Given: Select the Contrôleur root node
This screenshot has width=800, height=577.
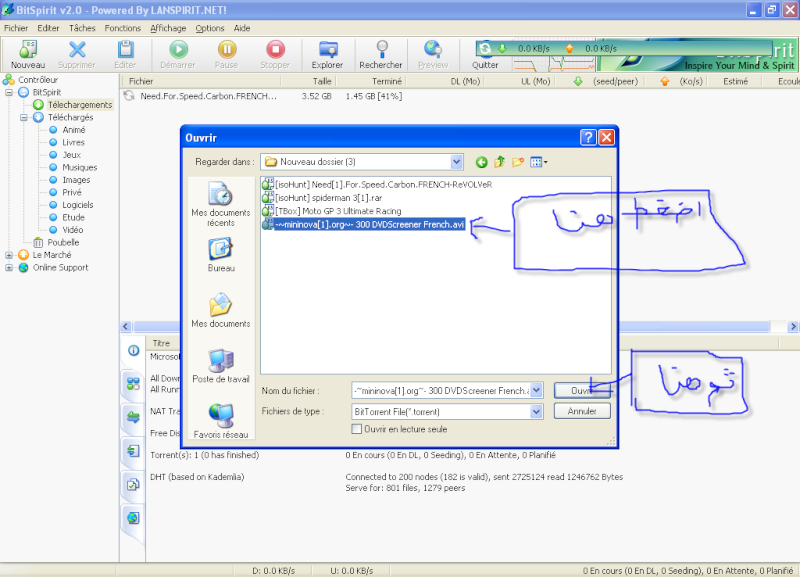Looking at the screenshot, I should 31,80.
